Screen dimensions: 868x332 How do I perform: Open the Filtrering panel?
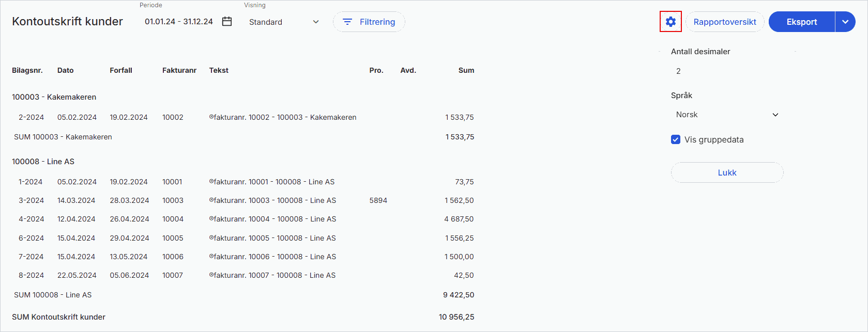[x=369, y=22]
